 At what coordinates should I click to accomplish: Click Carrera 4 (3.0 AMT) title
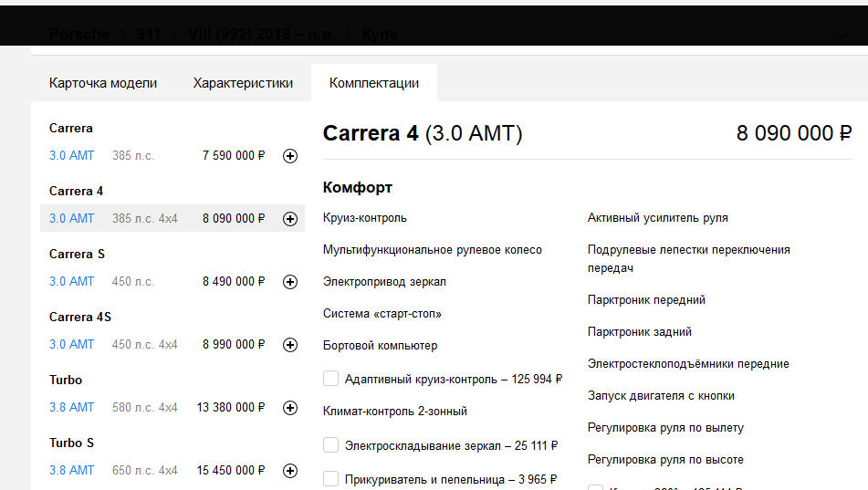[x=423, y=133]
